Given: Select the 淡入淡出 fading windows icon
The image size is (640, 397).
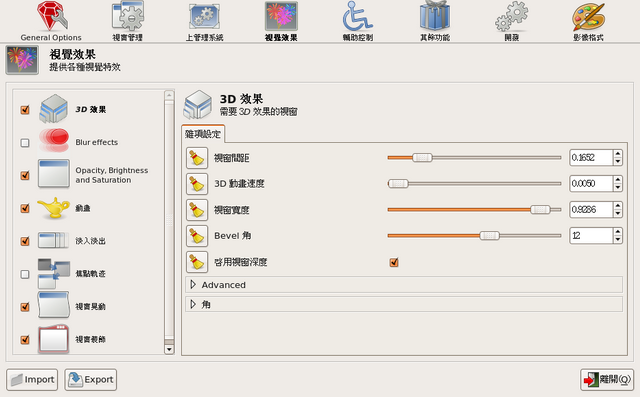Looking at the screenshot, I should 53,241.
